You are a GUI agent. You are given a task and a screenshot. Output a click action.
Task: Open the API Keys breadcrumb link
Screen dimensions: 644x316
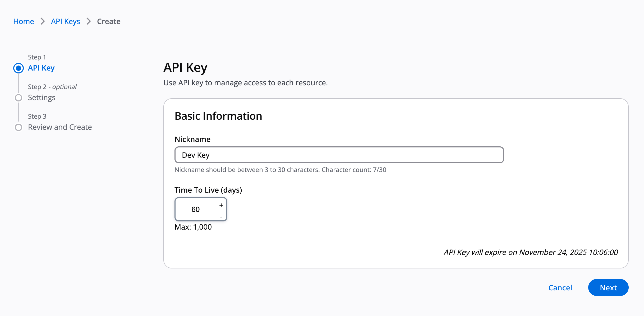[x=65, y=21]
